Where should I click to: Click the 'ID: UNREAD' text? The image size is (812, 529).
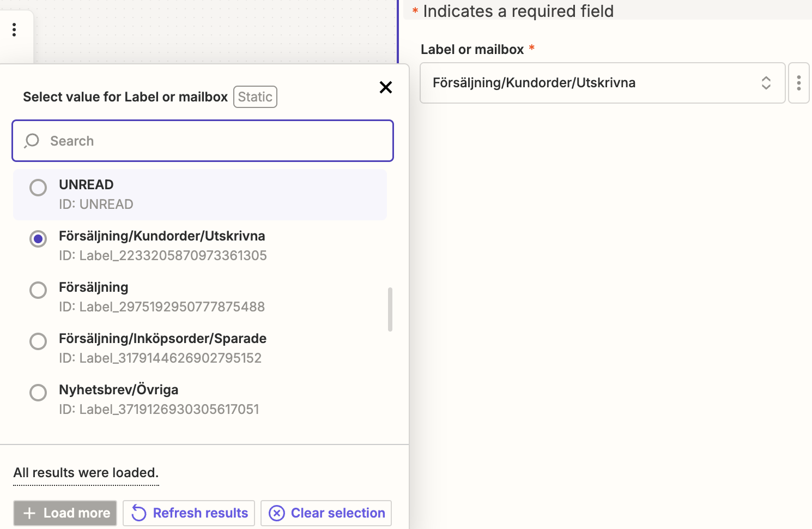coord(96,205)
